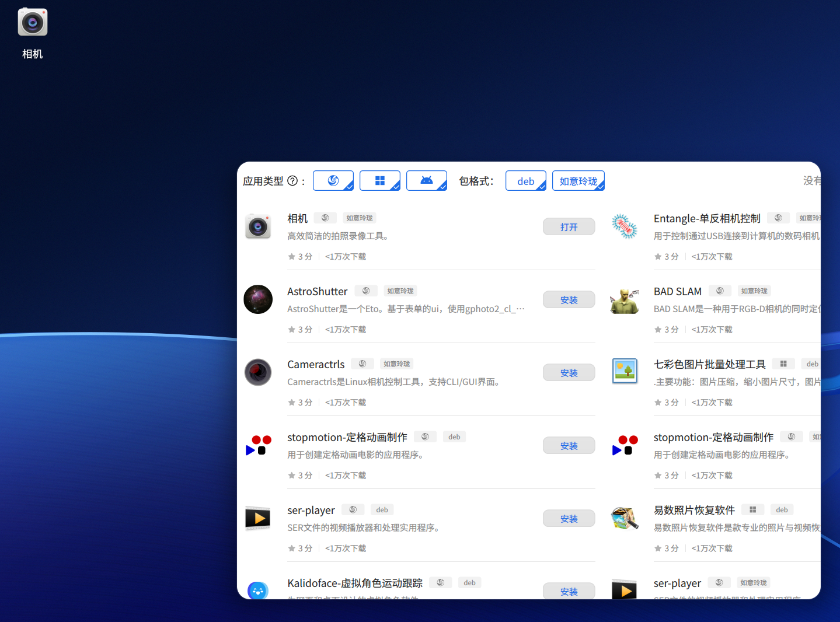Install Cameractrls using its 安装 button

point(569,372)
